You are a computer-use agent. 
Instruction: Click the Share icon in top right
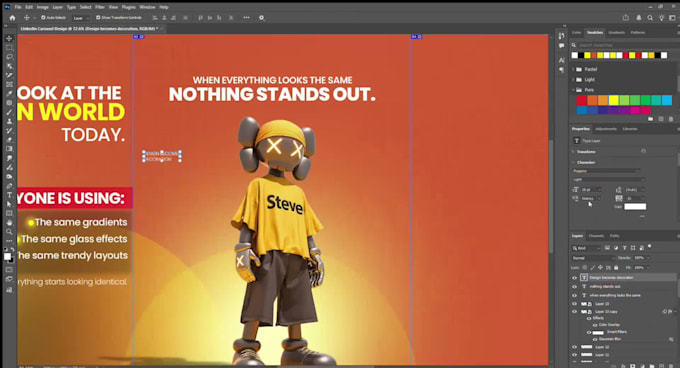coord(626,18)
